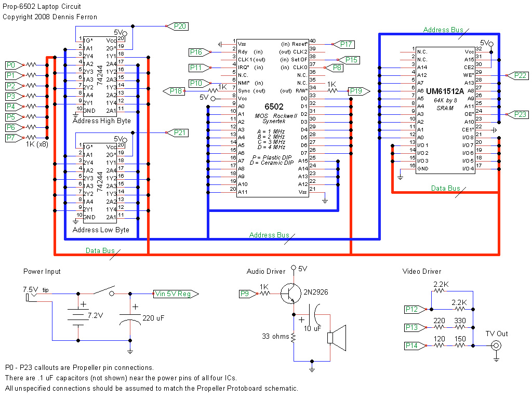The width and height of the screenshot is (532, 399).
Task: Click the 1K (x8) resistor label
Action: coord(37,144)
